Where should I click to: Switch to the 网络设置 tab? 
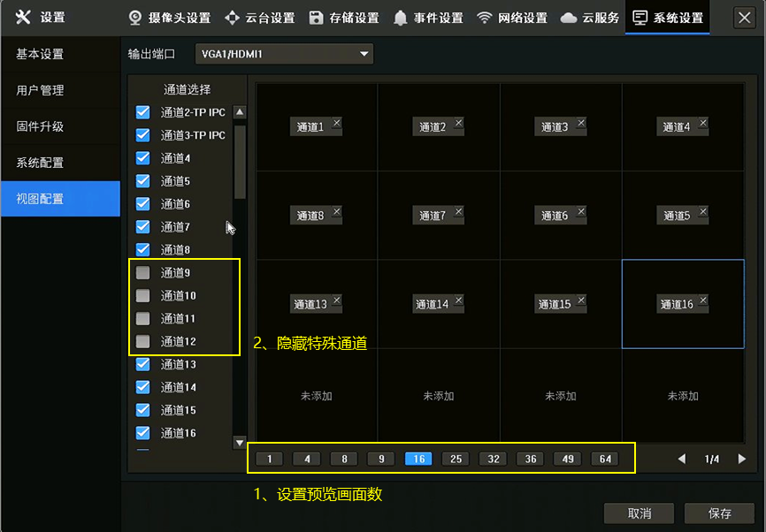coord(512,18)
